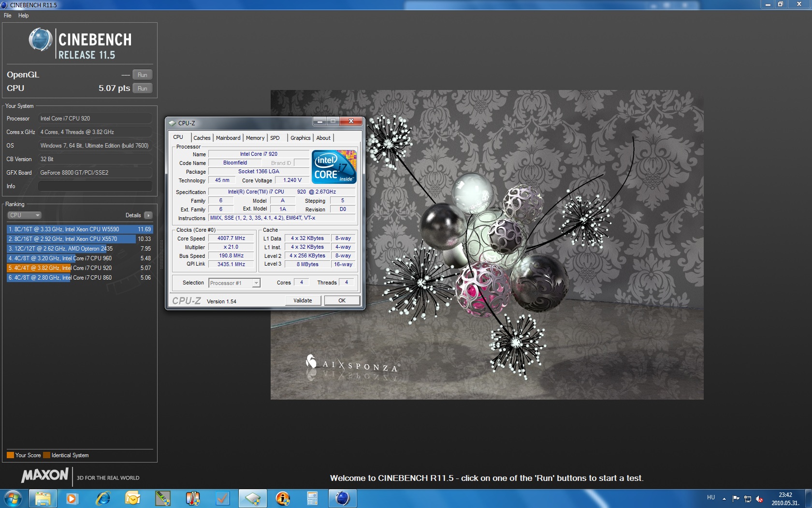Click Validate button in CPU-Z
Screen dimensions: 812x508
(303, 300)
